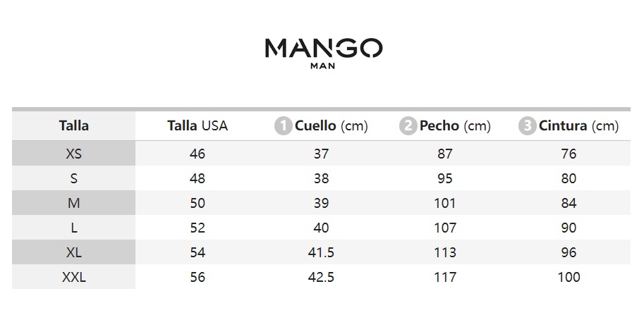Click the Pecho (cm) header text
Image resolution: width=644 pixels, height=315 pixels.
pos(455,125)
